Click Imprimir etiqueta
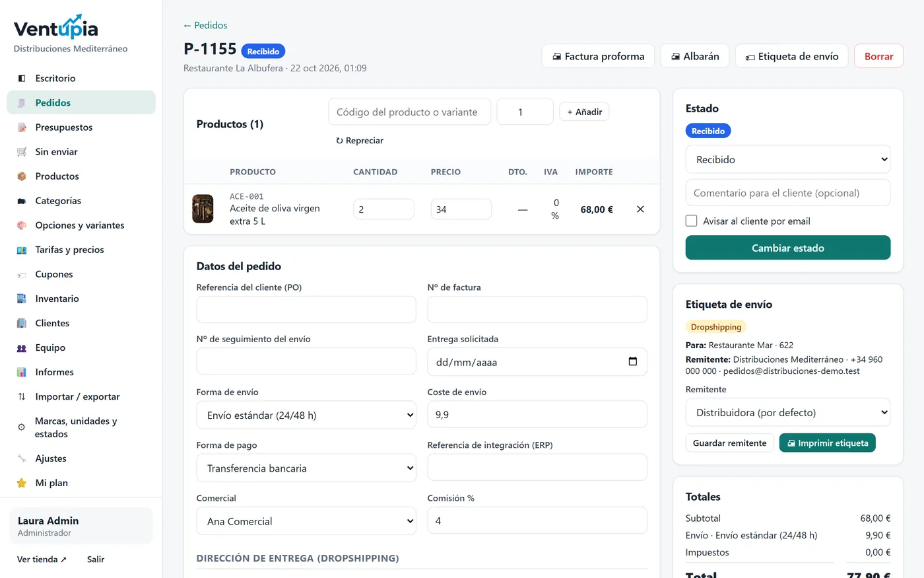Viewport: 924px width, 578px height. pos(828,443)
